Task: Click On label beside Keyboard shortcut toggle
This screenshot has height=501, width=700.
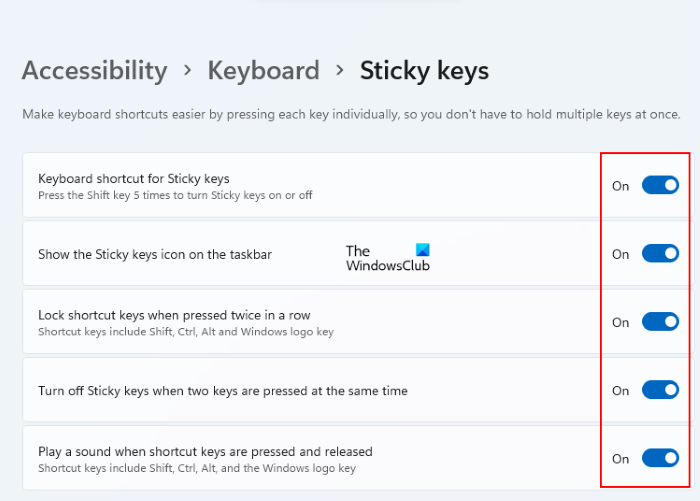Action: [620, 186]
